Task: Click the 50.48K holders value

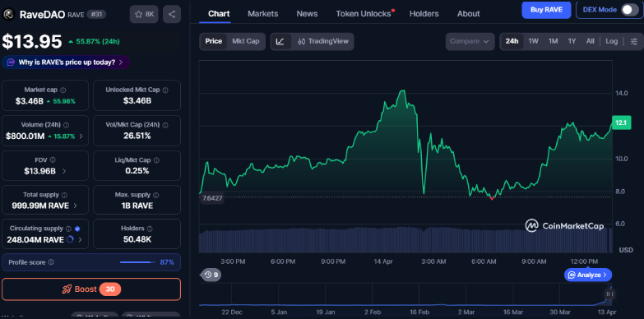Action: (137, 239)
